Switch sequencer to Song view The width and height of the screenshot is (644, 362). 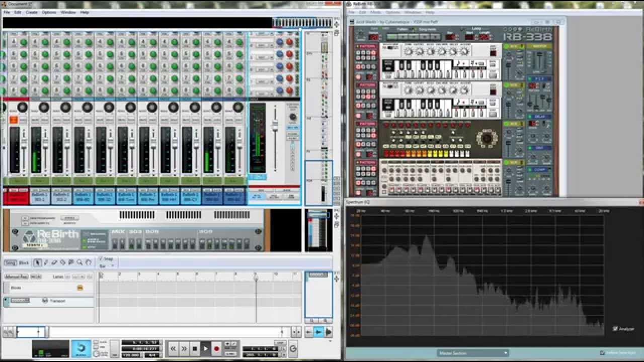(10, 262)
